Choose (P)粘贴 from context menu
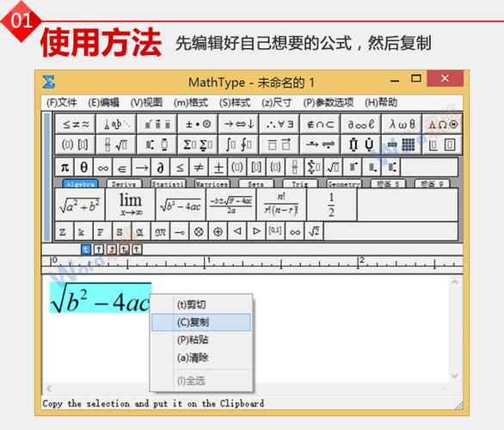Screen dimensions: 504x430 [201, 340]
